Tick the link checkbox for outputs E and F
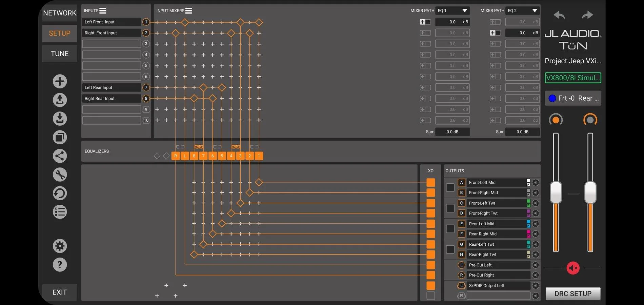644x305 pixels. click(x=450, y=229)
